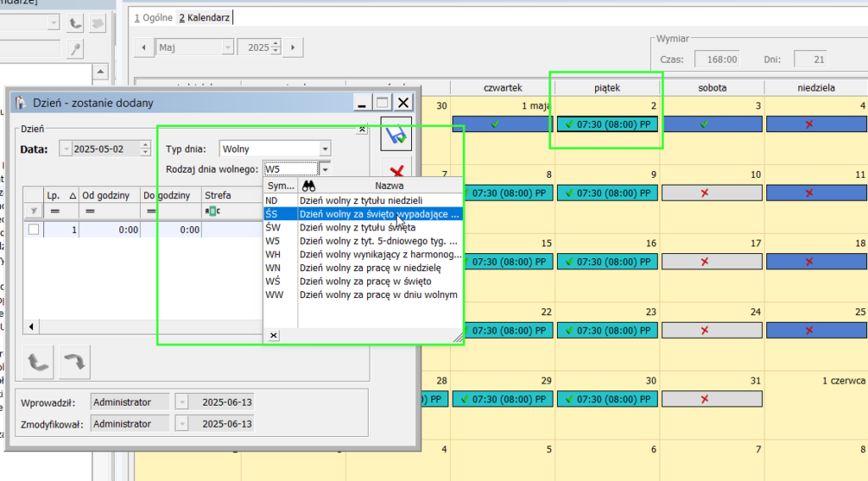Viewport: 868px width, 481px height.
Task: Adjust the Data field spinner arrows
Action: click(145, 149)
